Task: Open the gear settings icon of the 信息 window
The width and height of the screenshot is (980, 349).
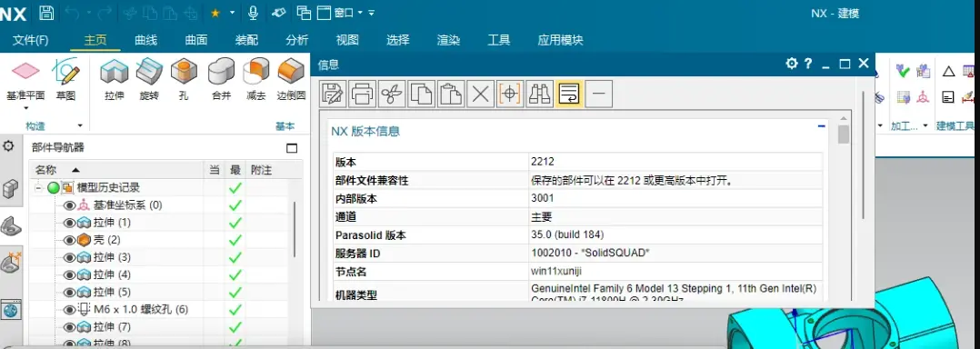Action: [792, 63]
